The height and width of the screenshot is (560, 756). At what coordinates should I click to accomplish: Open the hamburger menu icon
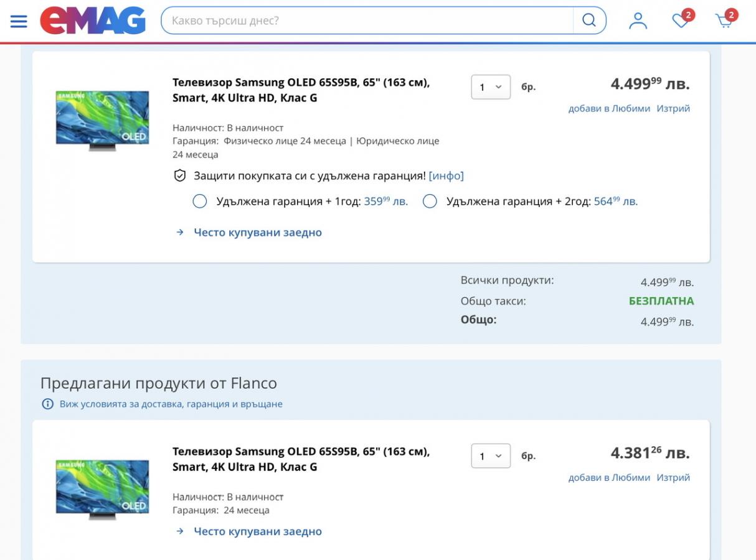click(x=19, y=21)
